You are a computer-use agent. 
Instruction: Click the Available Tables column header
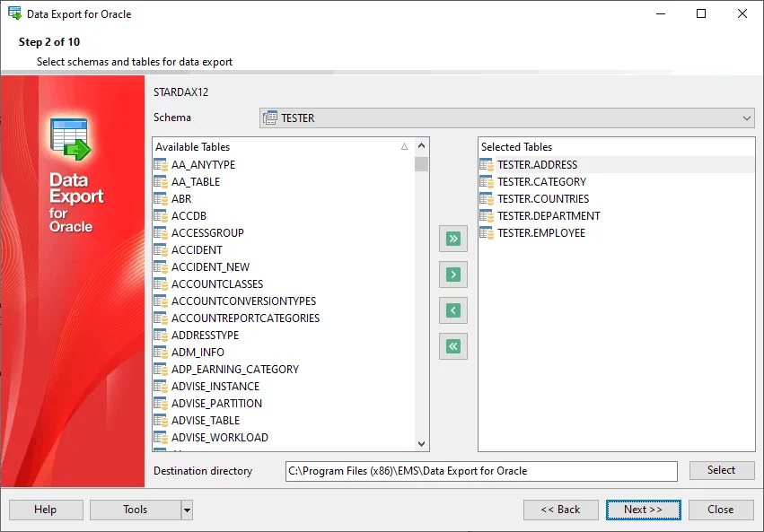pos(283,146)
